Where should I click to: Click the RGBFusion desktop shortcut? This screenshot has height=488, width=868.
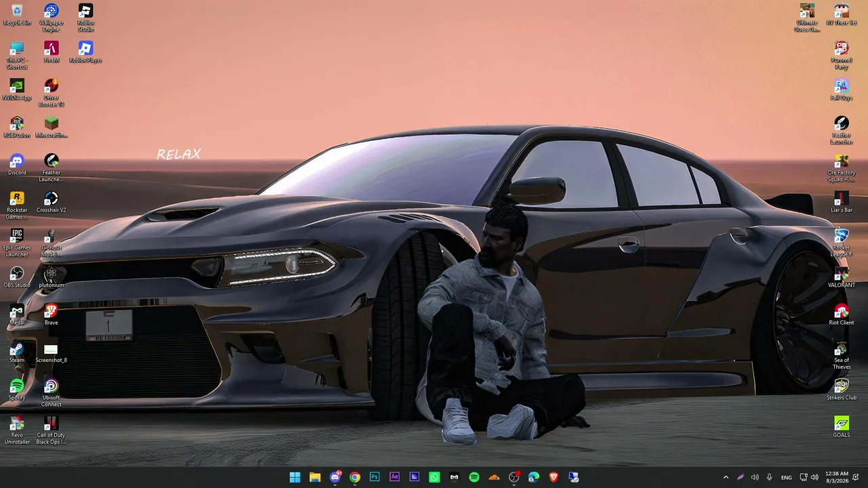click(x=17, y=127)
